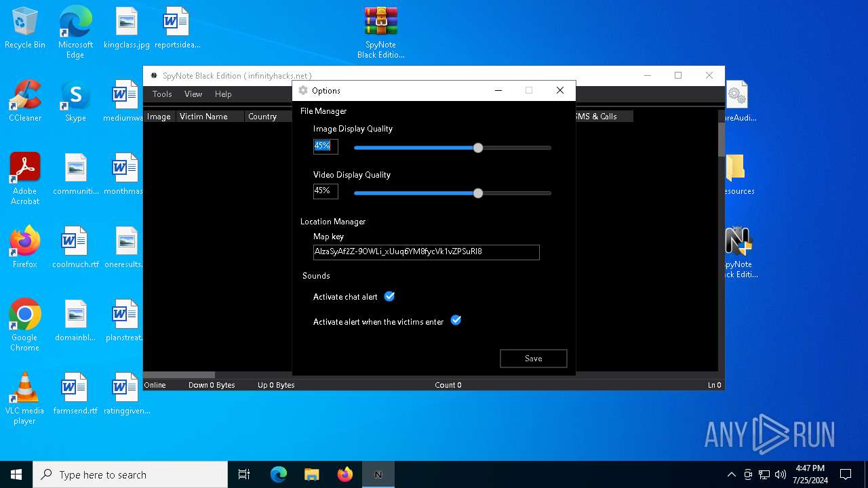Open the resources folder on the desktop
The image size is (868, 488).
coord(738,175)
